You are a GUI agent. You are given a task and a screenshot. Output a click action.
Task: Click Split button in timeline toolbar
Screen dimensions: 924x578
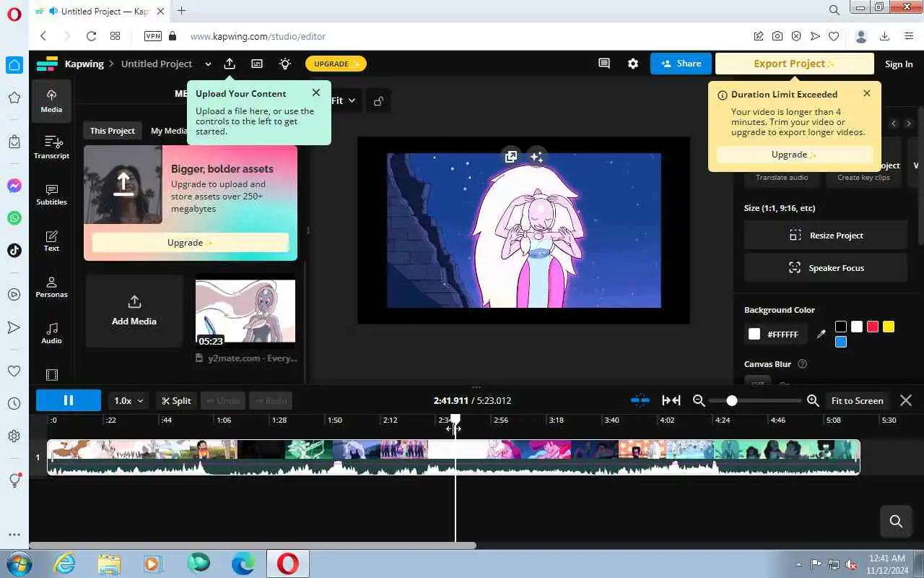(177, 400)
